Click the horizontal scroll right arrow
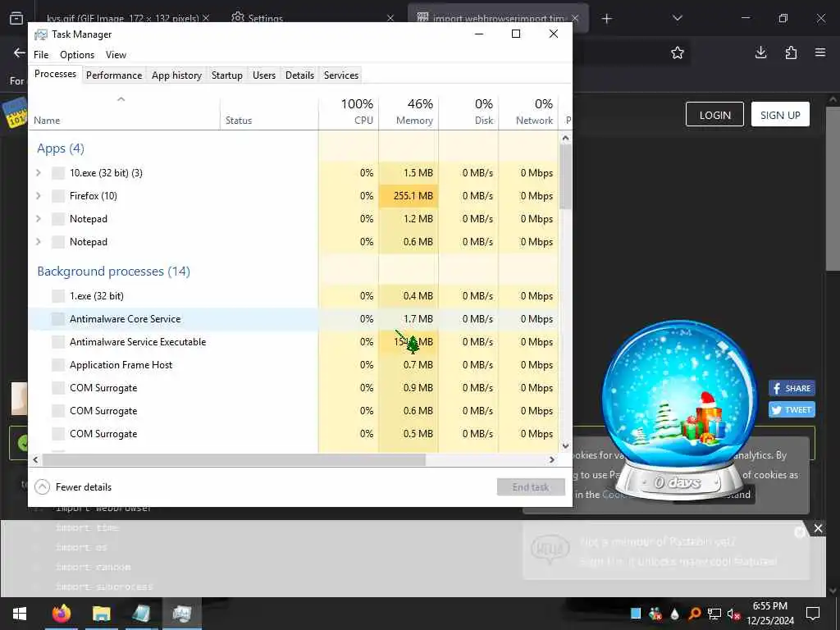 pos(552,459)
